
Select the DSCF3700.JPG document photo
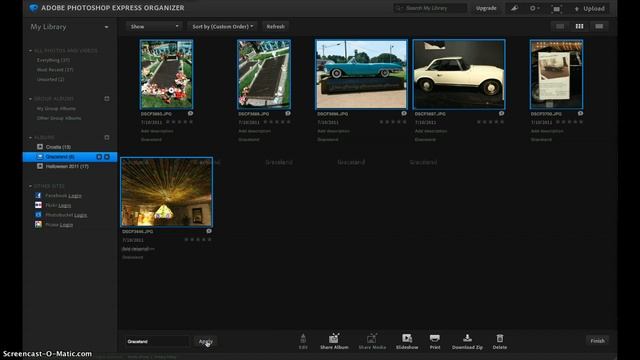tap(556, 74)
